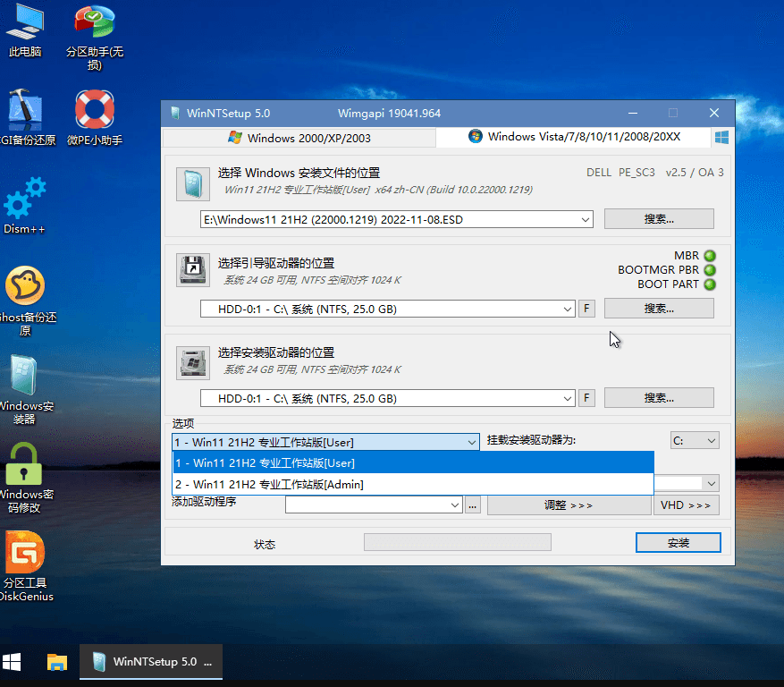Click the Windows logo icon beside the tabs
This screenshot has height=687, width=784.
721,137
